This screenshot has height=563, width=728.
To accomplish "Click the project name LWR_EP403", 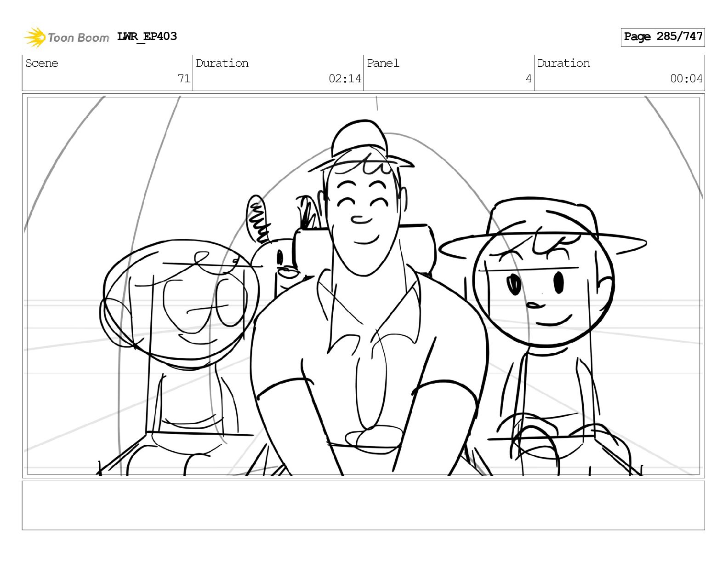I will click(147, 37).
